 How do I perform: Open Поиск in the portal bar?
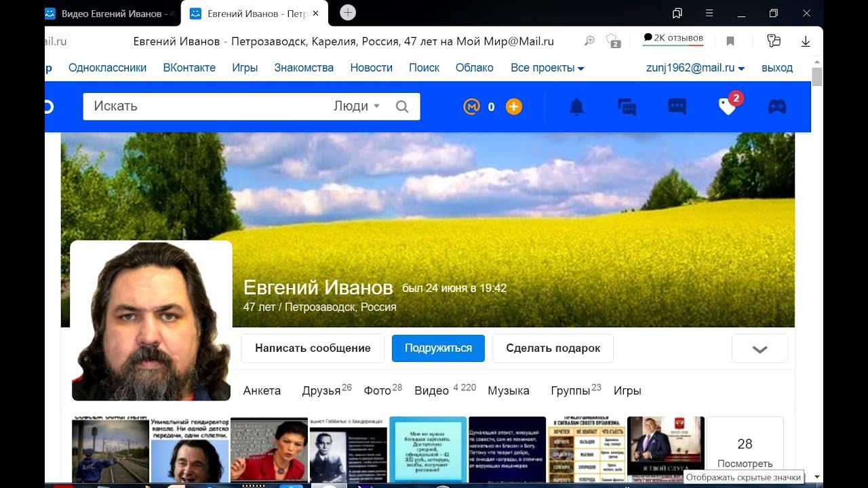tap(424, 68)
